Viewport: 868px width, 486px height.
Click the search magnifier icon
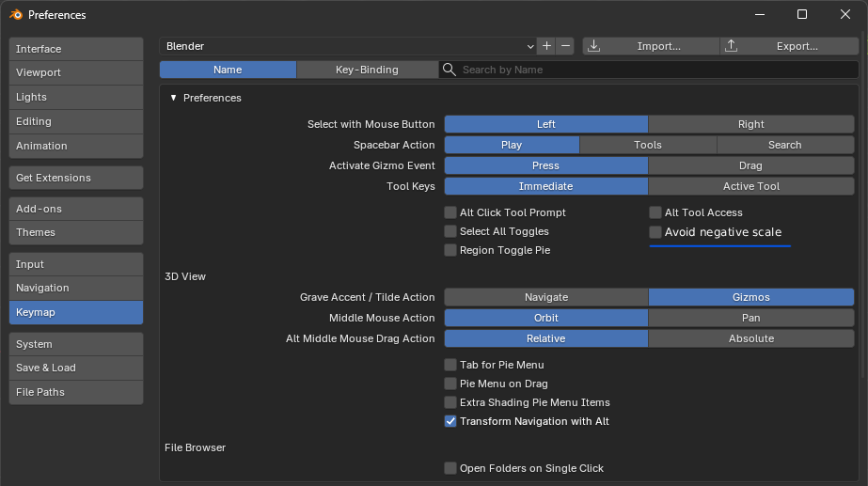coord(450,70)
